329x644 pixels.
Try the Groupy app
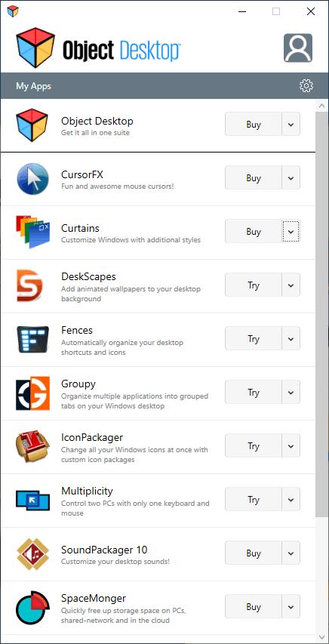tap(254, 393)
